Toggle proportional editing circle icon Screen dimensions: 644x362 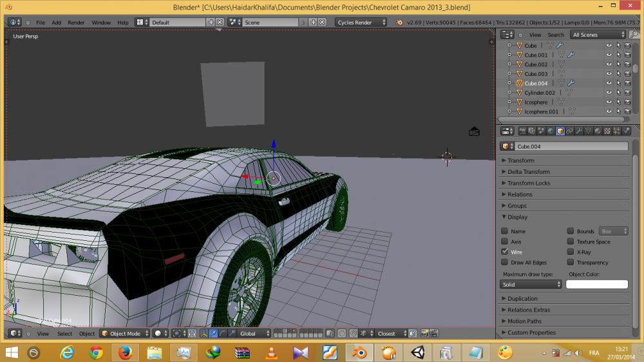tap(341, 334)
